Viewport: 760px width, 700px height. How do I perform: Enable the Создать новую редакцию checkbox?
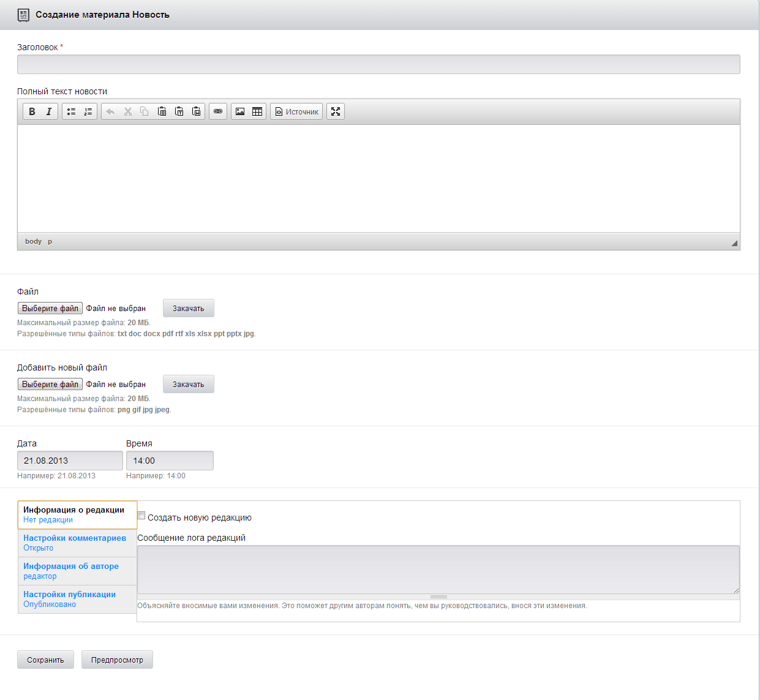coord(141,516)
